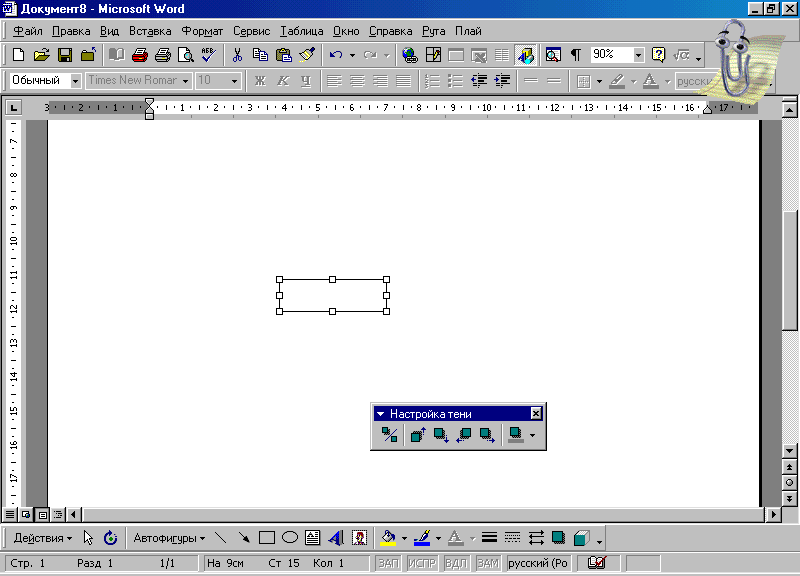This screenshot has height=576, width=800.
Task: Open an existing file with folder icon
Action: click(41, 55)
